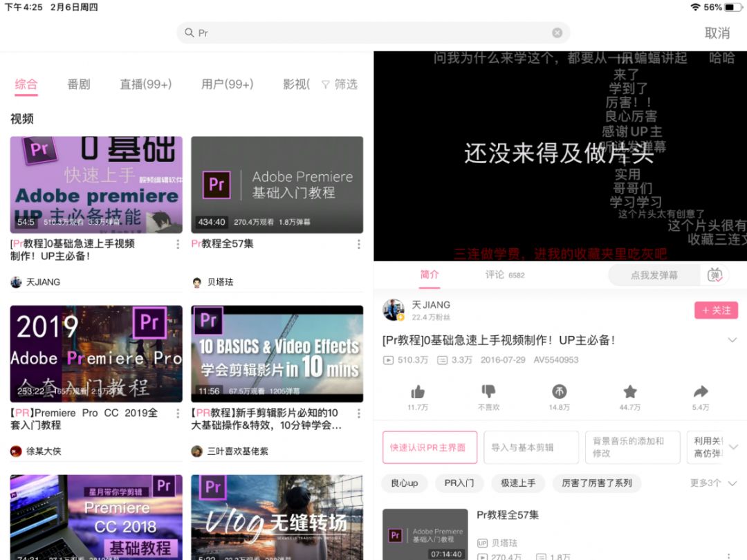The height and width of the screenshot is (560, 747).
Task: Open more options for Pr教程全57集 result
Action: (x=358, y=244)
